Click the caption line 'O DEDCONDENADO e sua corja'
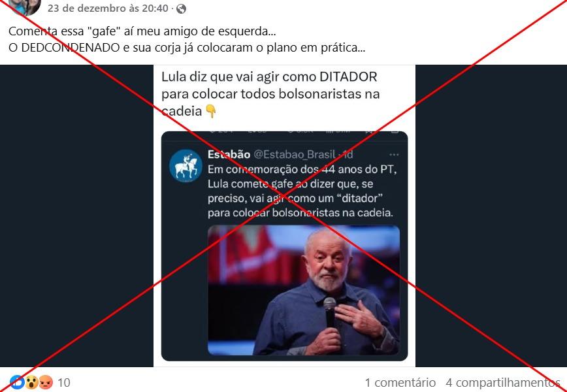 [187, 48]
